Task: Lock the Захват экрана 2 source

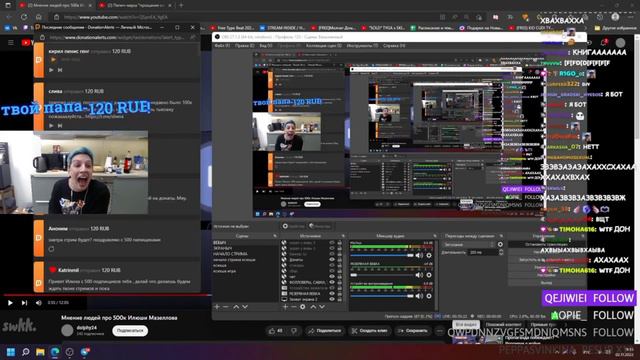Action: [x=340, y=299]
